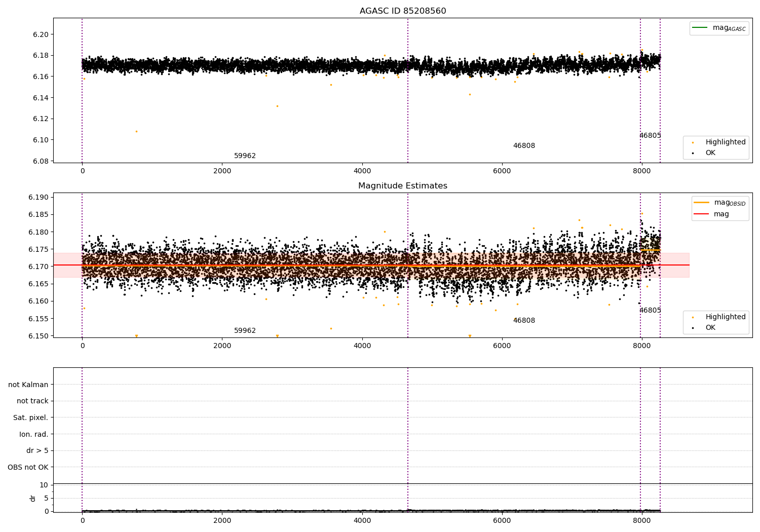
Task: Click orange outlier point near 6.132, top panel
Action: [x=277, y=106]
